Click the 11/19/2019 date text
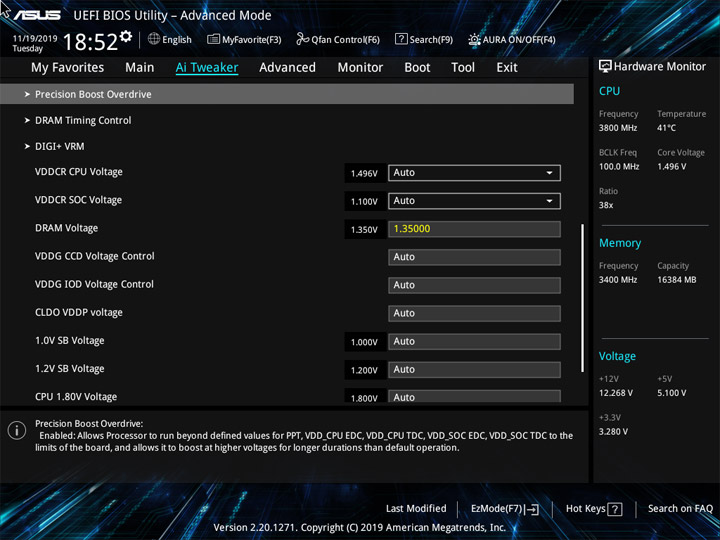 (x=35, y=39)
